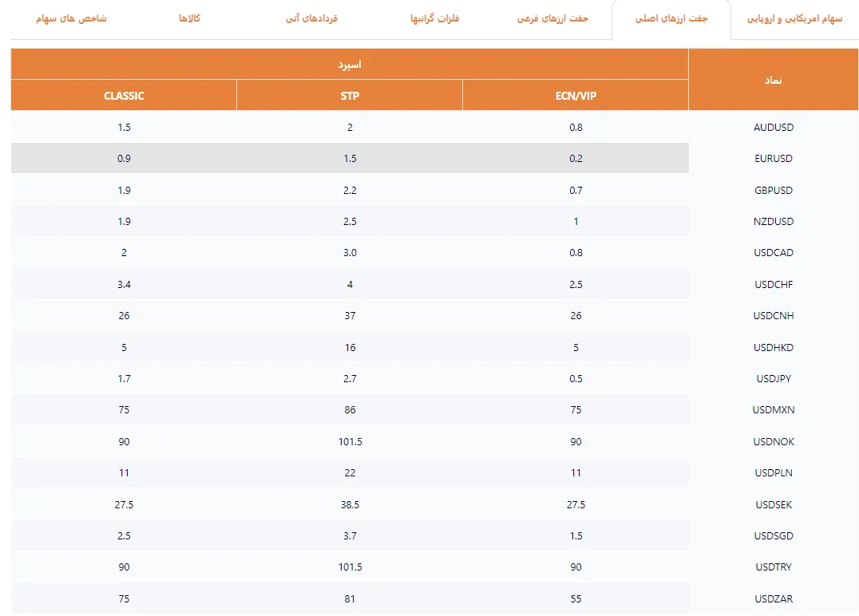The height and width of the screenshot is (616, 859).
Task: Click the STP column header
Action: click(350, 96)
